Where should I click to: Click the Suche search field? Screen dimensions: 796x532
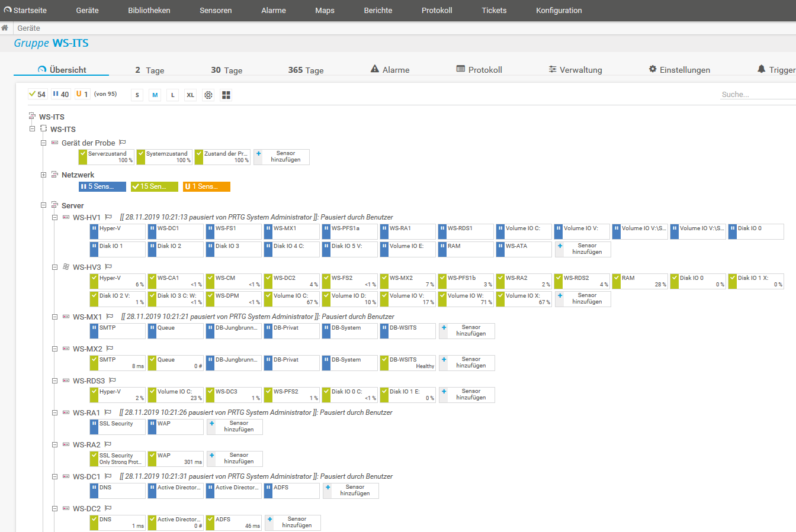pyautogui.click(x=758, y=94)
